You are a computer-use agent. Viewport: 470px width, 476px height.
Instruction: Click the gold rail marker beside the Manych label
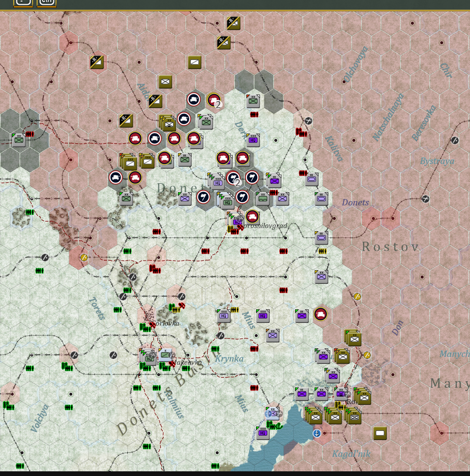coord(367,355)
